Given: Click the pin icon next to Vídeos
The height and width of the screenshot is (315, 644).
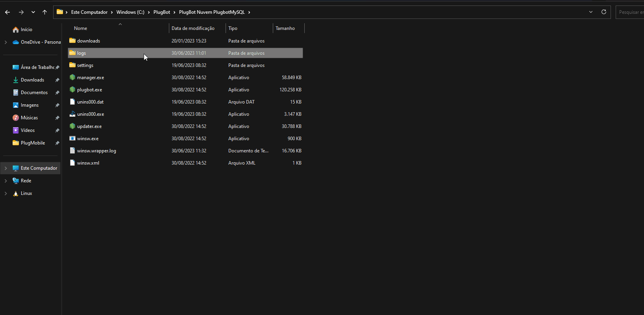Looking at the screenshot, I should tap(57, 130).
